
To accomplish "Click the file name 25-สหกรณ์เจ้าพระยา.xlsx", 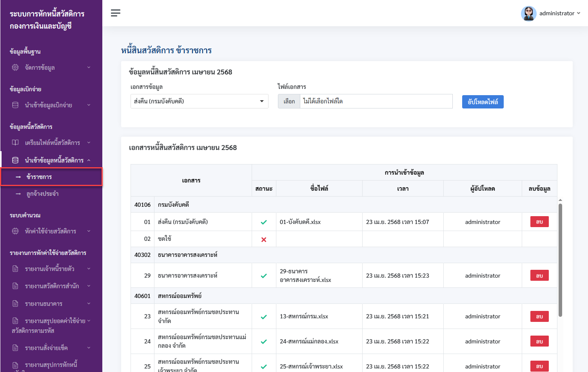I will coord(311,367).
